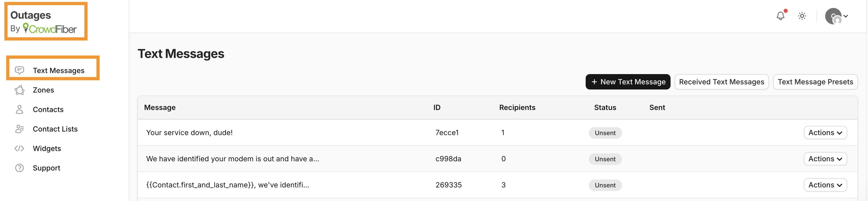Click the Widgets code brackets icon

19,148
